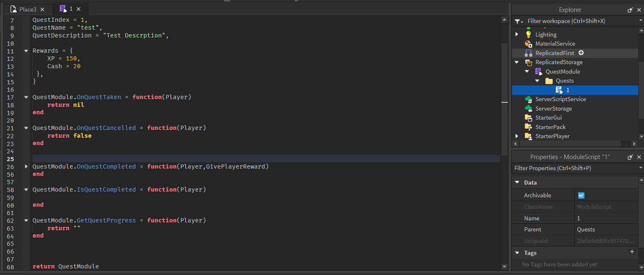Click the StarterPack folder icon
Viewport: 644px width, 275px height.
(529, 127)
